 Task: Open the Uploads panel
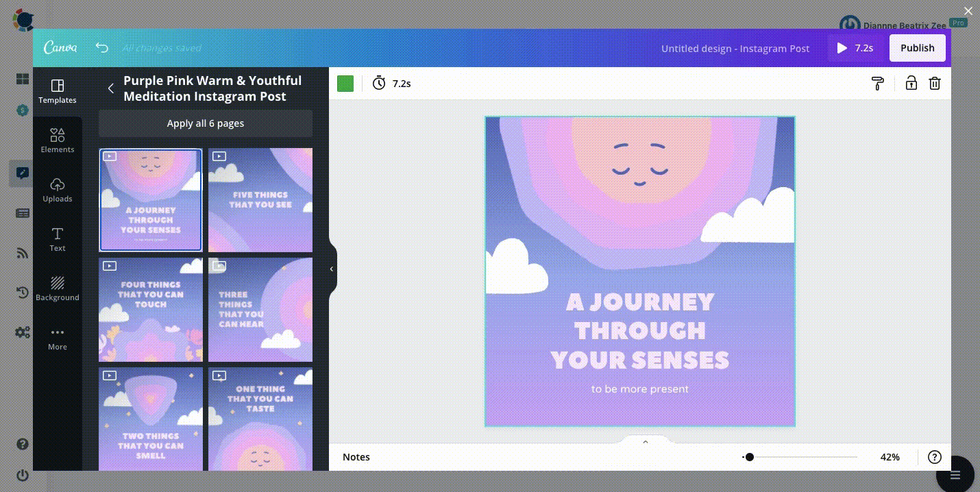point(58,189)
